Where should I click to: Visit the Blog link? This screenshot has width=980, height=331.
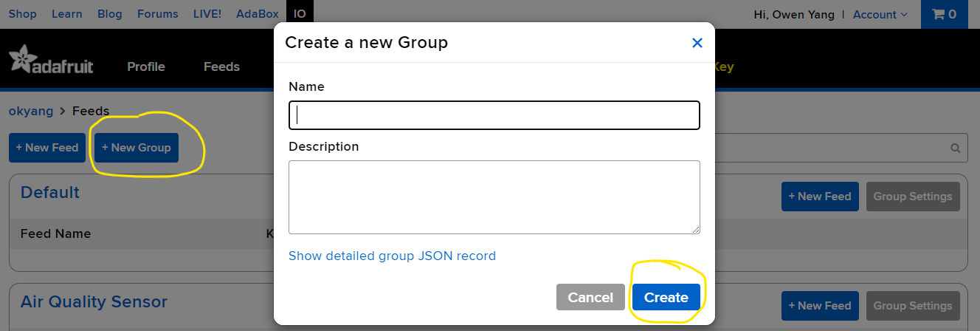pos(109,14)
